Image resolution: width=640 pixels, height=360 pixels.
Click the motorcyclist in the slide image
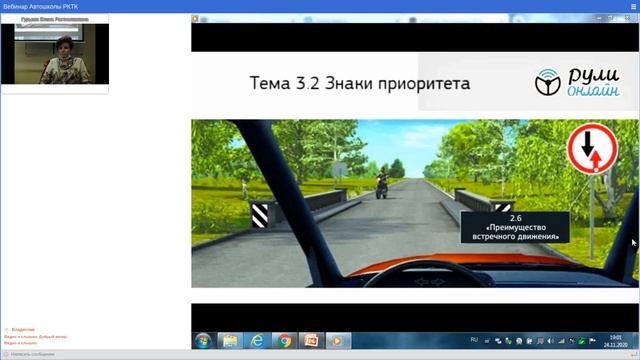[x=381, y=183]
